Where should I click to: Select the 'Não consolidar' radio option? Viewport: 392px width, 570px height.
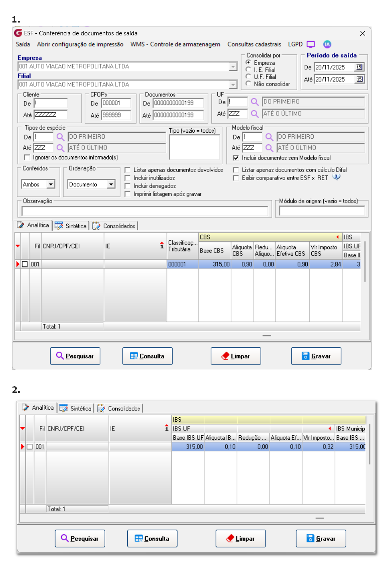click(x=248, y=84)
